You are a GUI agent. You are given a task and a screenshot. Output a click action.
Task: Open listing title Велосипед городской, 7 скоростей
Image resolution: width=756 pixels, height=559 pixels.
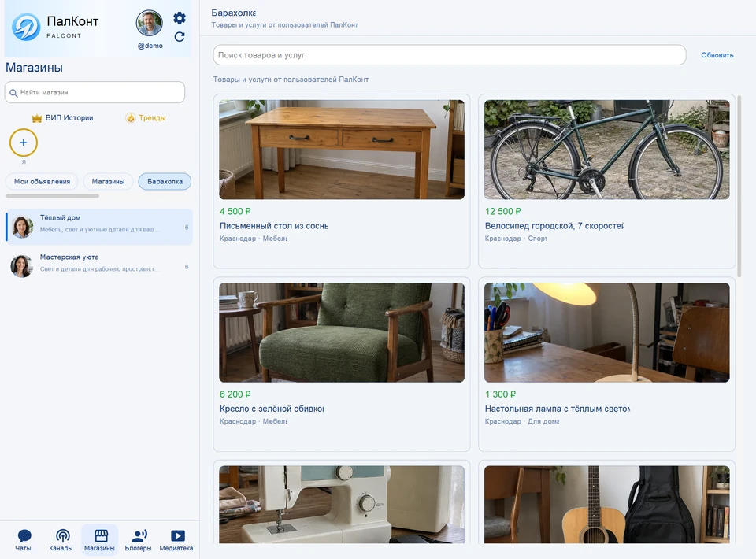tap(554, 226)
